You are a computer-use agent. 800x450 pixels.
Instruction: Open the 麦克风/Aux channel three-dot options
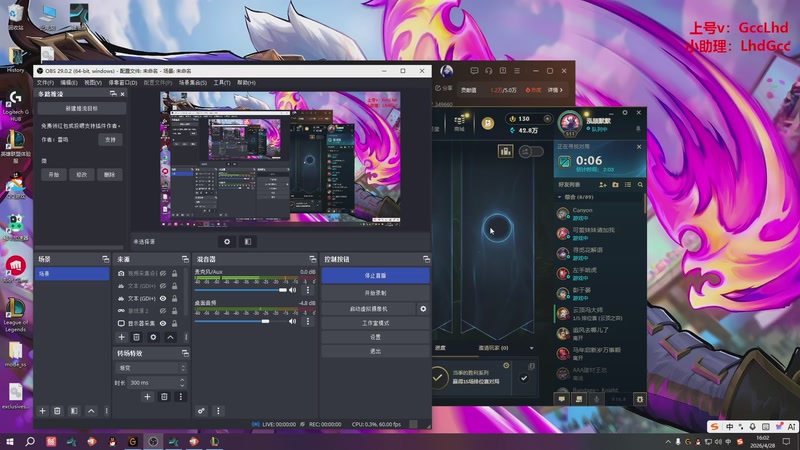[308, 290]
